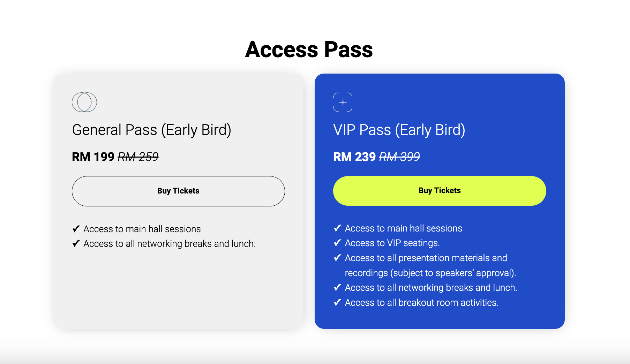
Task: Click checkmark beside General networking breaks and lunch
Action: point(76,243)
